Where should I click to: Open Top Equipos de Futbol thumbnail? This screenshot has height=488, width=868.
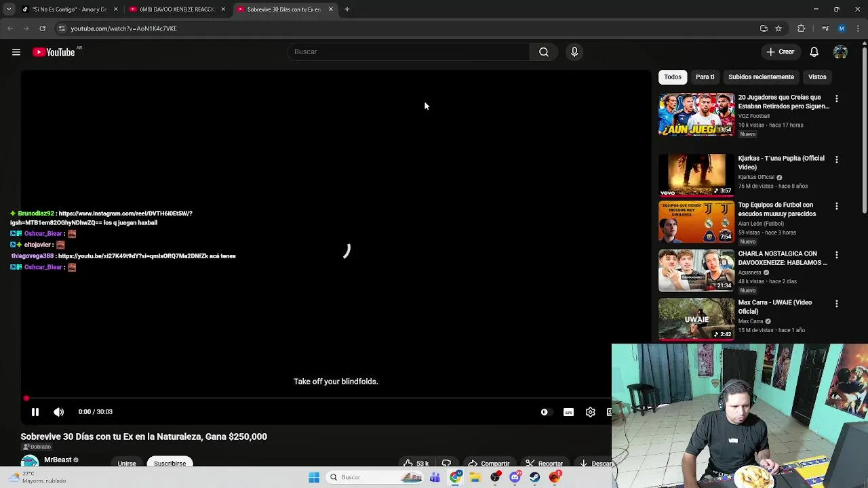point(696,222)
